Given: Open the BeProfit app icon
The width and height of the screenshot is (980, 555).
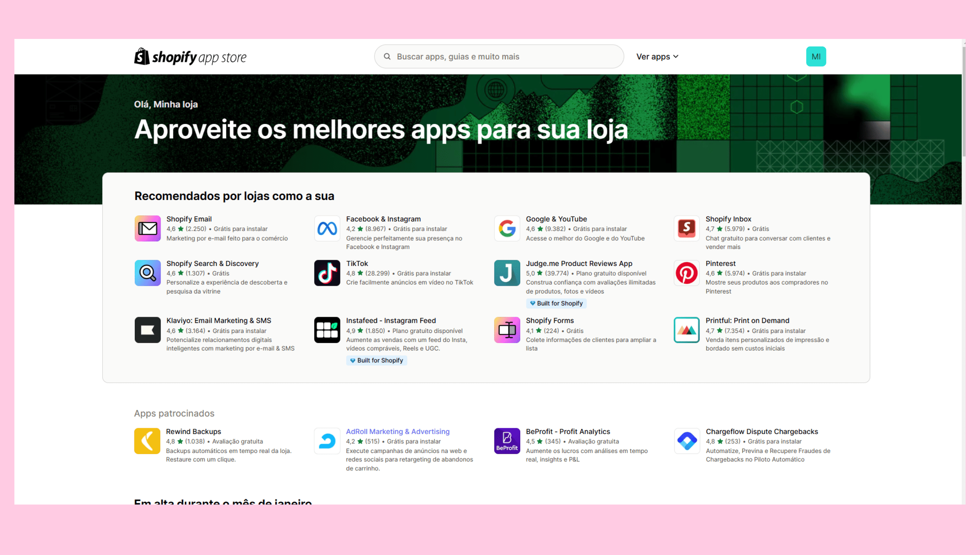Looking at the screenshot, I should coord(507,441).
